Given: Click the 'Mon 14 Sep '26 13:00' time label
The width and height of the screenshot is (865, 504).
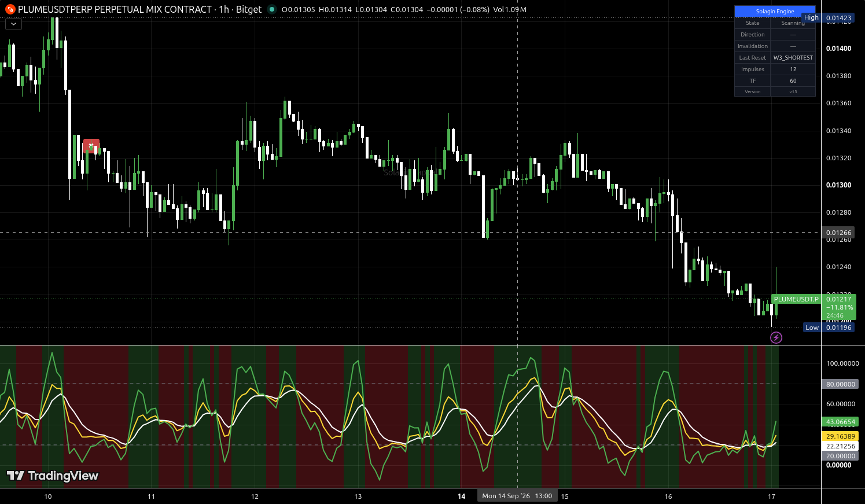Looking at the screenshot, I should click(517, 496).
